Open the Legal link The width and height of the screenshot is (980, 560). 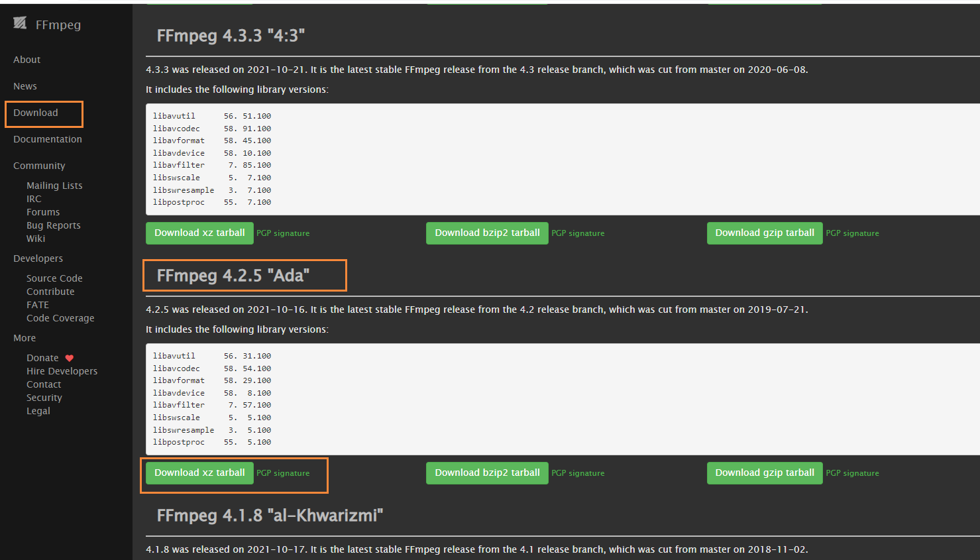[x=38, y=411]
